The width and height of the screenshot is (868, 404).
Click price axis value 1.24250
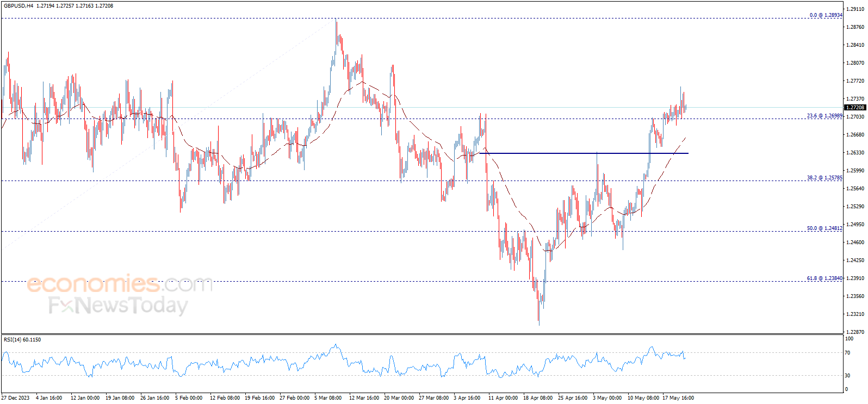coord(855,260)
